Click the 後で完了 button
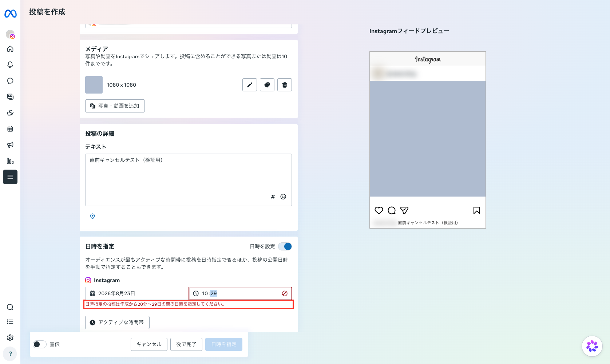 (186, 344)
